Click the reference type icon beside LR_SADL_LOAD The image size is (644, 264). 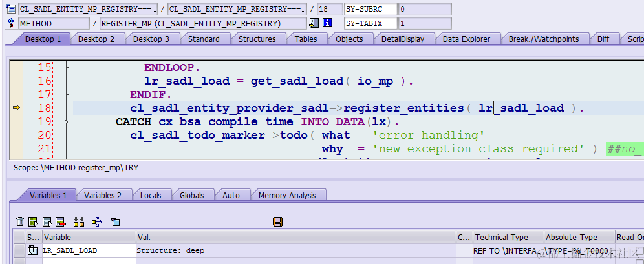(32, 250)
